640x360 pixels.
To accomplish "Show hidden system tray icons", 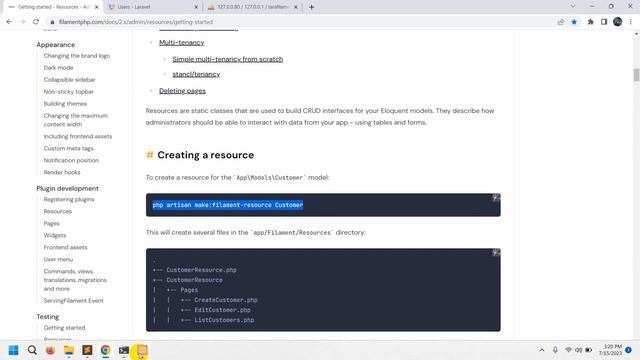I will coord(542,350).
